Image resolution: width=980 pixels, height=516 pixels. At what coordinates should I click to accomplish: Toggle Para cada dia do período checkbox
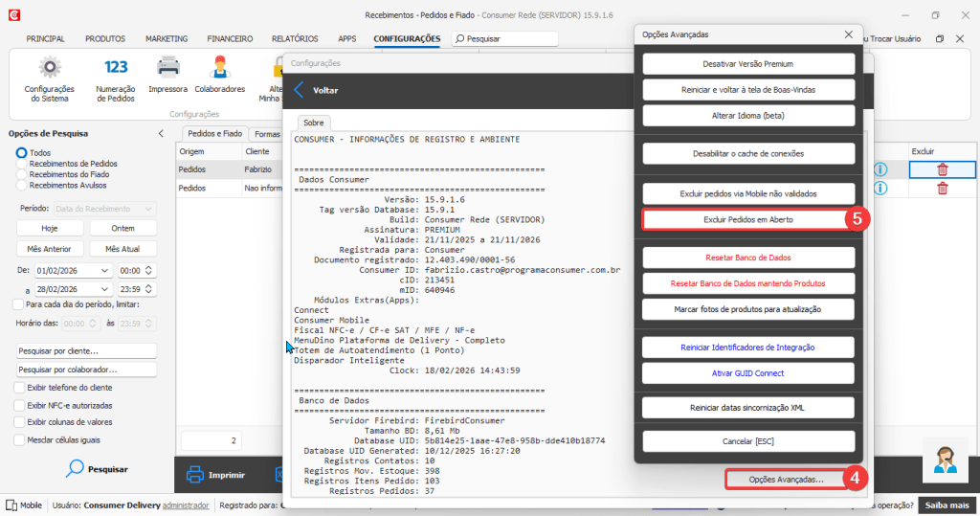pos(18,304)
